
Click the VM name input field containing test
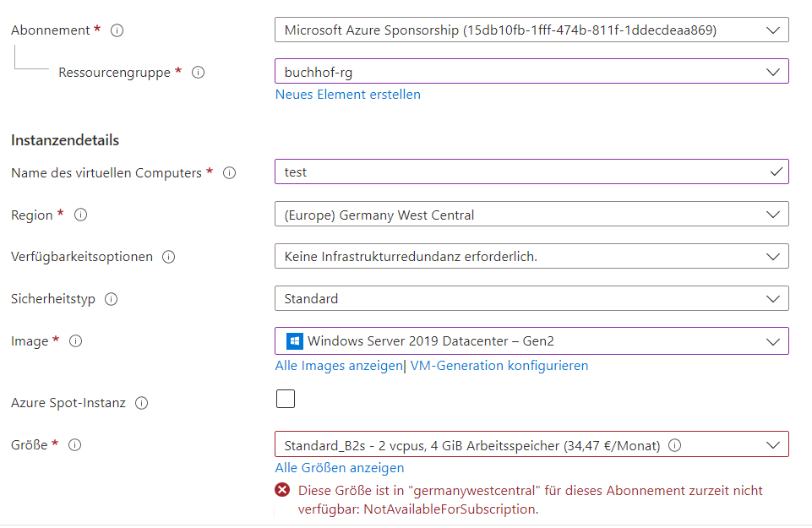(531, 171)
